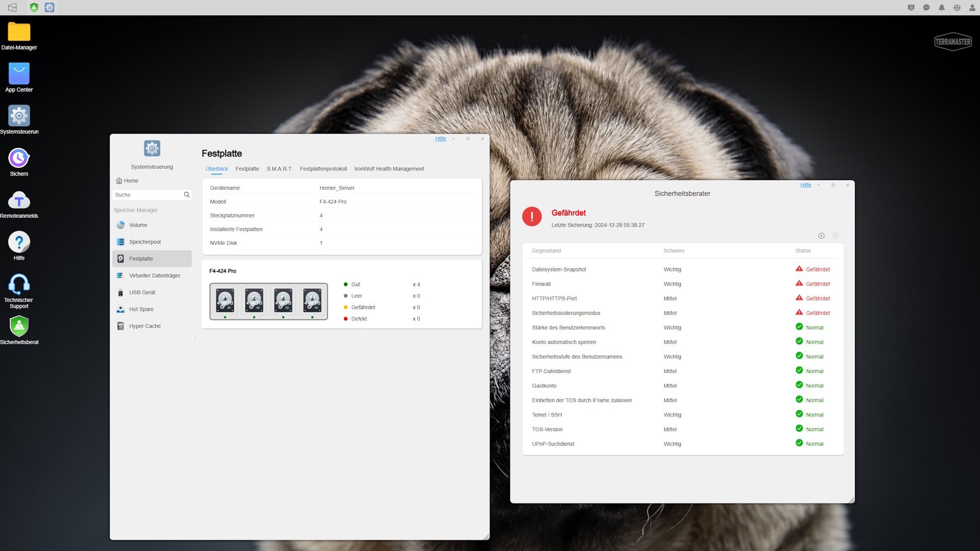This screenshot has width=980, height=551.
Task: Click the Systemsteuerung gear logo in sidebar
Action: 152,148
